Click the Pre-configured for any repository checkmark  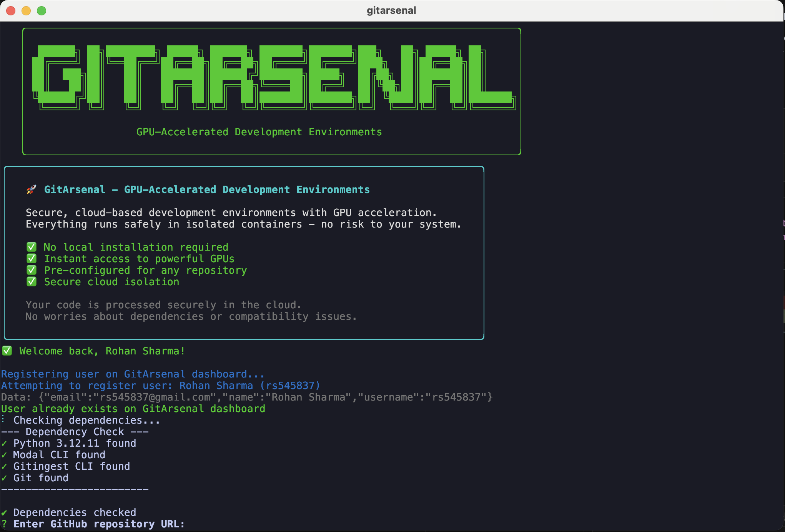click(32, 270)
